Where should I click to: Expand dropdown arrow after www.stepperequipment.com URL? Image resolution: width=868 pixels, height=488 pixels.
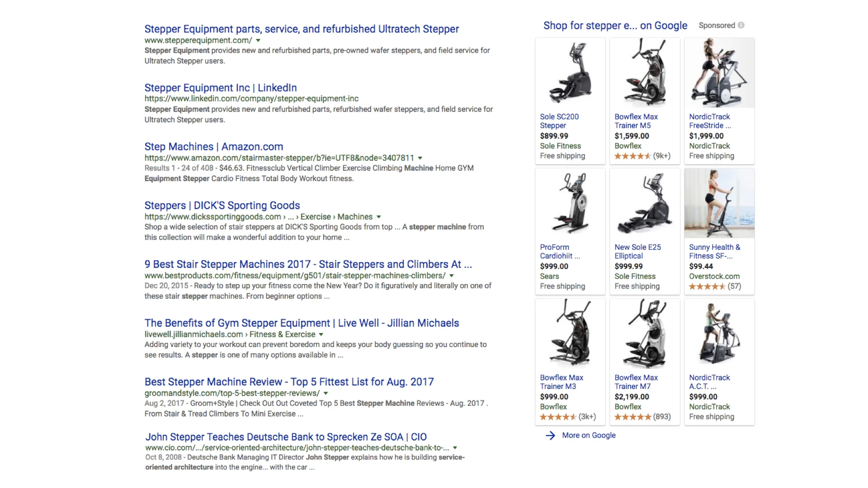[258, 41]
